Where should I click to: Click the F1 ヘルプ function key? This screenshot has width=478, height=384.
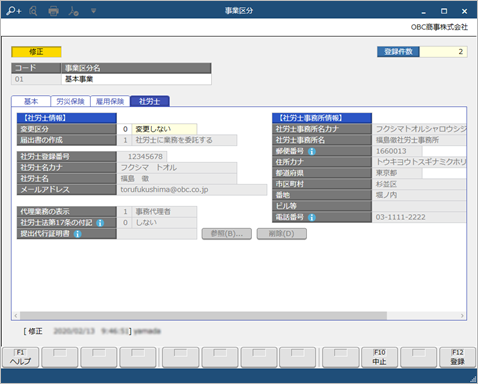[x=21, y=357]
